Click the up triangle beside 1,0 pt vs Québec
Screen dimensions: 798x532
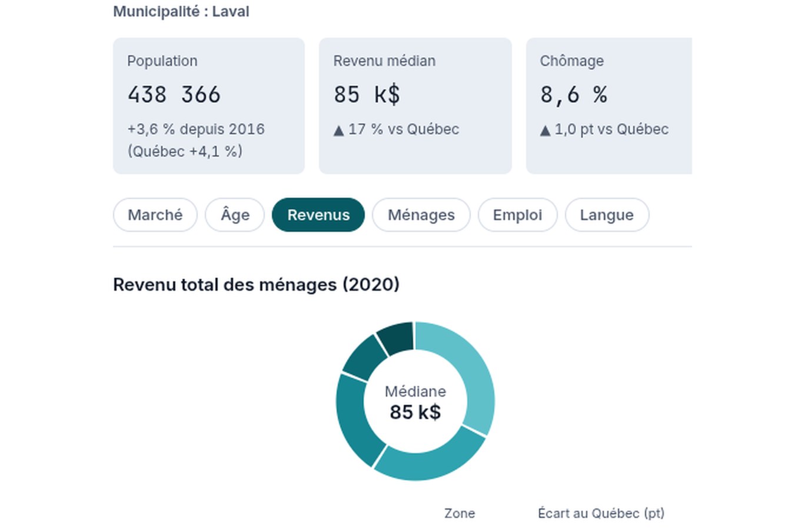pyautogui.click(x=545, y=131)
